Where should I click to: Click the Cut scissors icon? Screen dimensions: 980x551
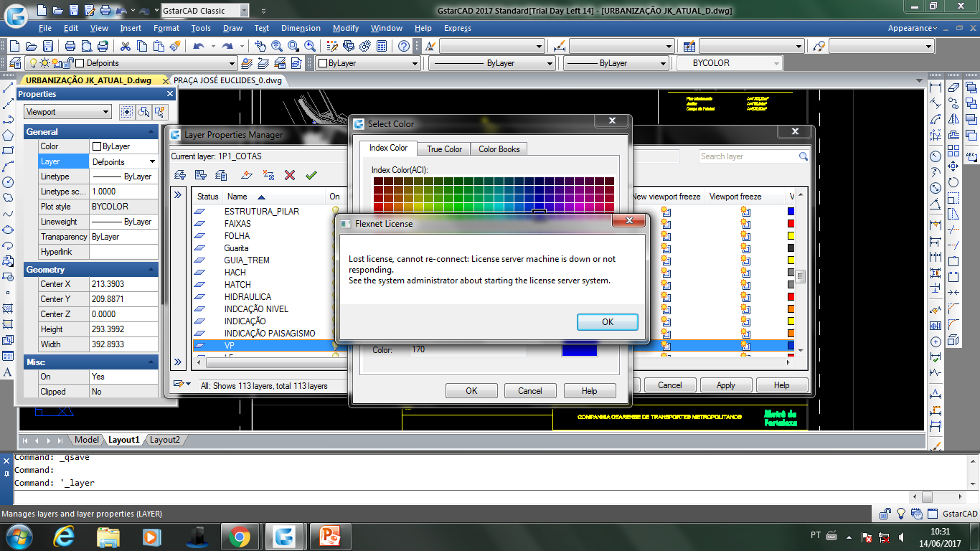click(x=126, y=46)
